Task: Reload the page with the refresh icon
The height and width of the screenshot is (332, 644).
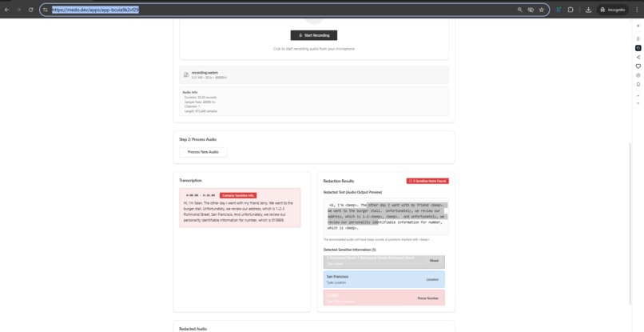Action: 31,10
